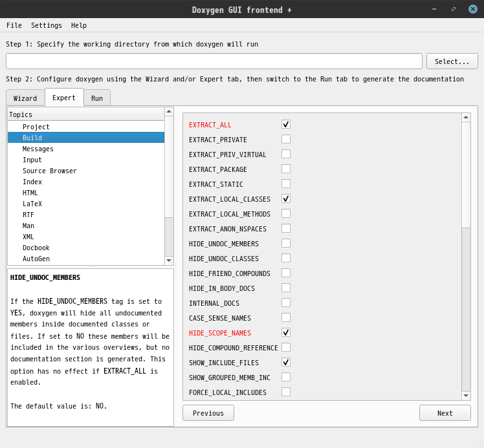484x448 pixels.
Task: Click topics list scroll-down arrow
Action: pyautogui.click(x=169, y=261)
